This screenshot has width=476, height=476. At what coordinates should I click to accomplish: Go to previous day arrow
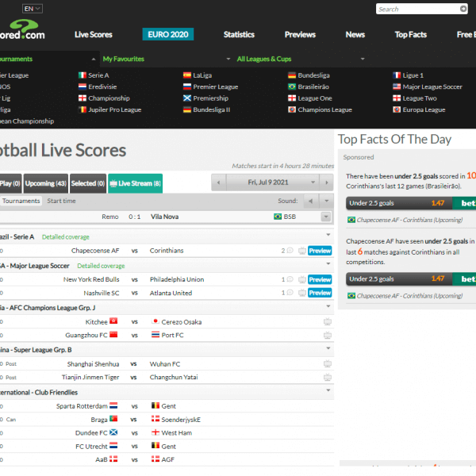[x=219, y=182]
